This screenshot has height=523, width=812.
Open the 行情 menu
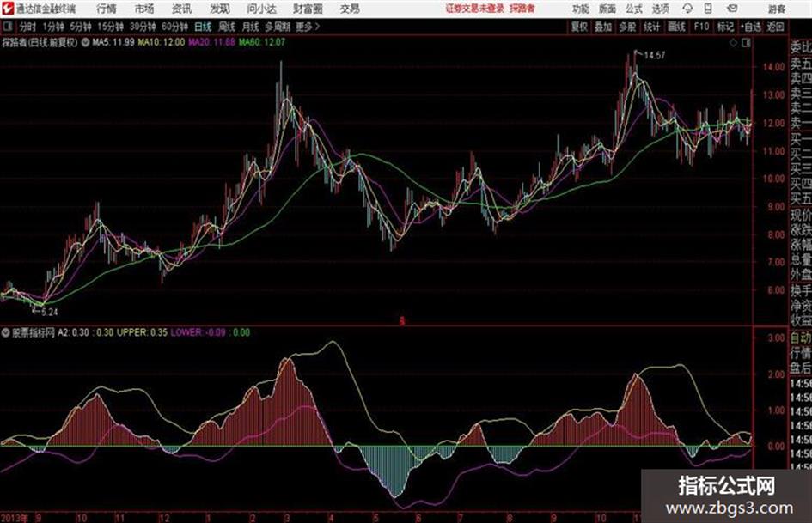[107, 9]
